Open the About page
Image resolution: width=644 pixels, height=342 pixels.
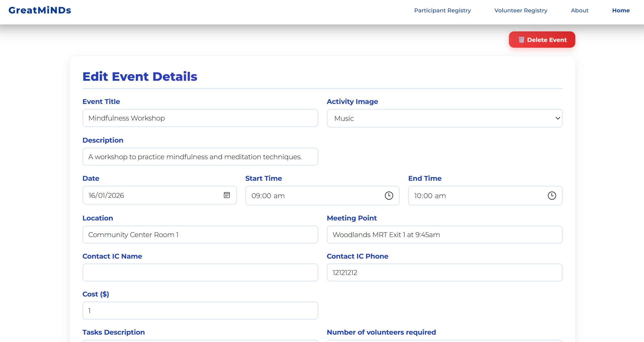point(579,11)
